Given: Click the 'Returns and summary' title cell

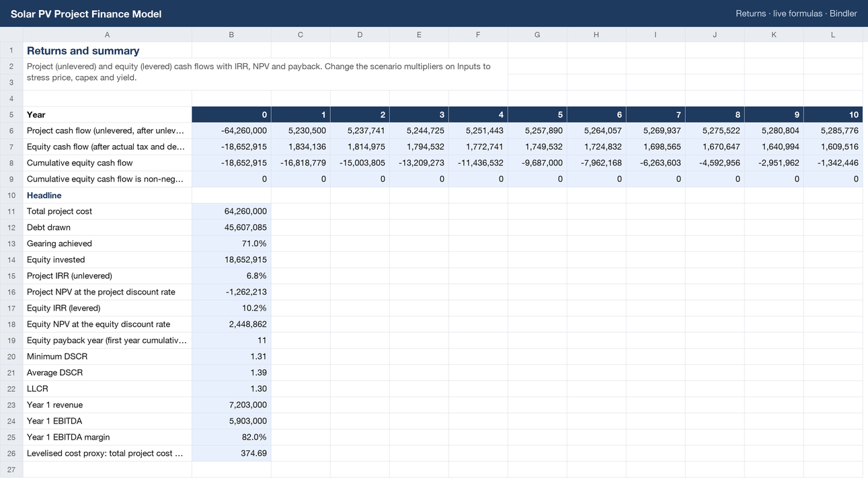Looking at the screenshot, I should point(108,50).
